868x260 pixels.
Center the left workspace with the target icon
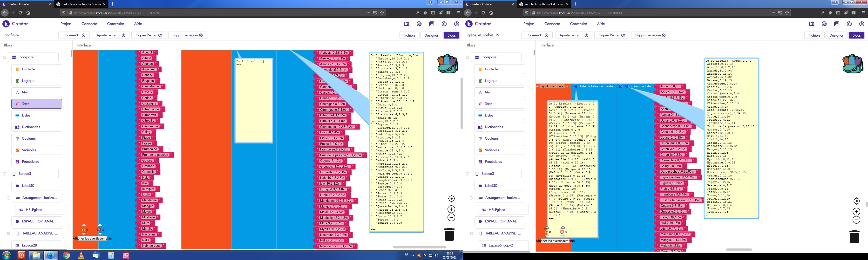[451, 199]
